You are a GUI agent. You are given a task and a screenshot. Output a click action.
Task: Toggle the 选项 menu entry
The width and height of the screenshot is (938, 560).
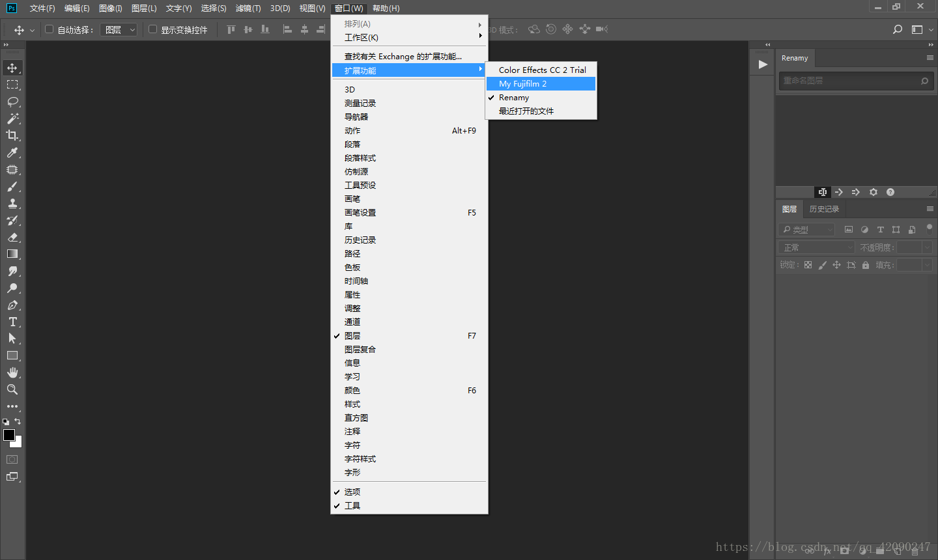pyautogui.click(x=409, y=492)
